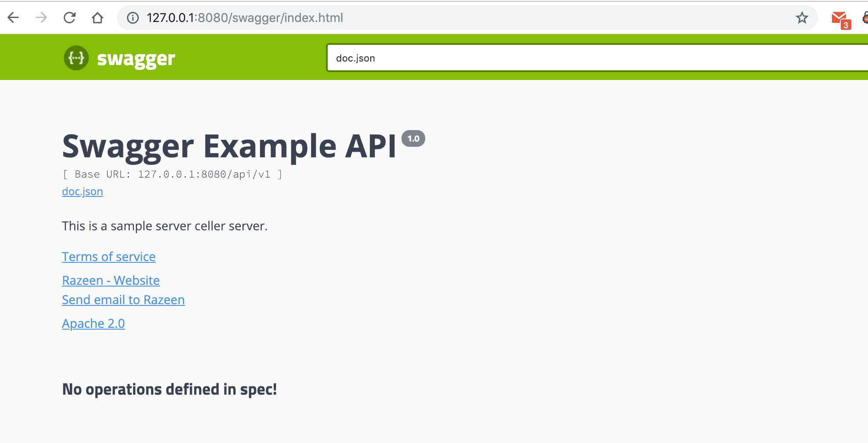Focus the doc.json spec URL field
Screen dimensions: 868x443
point(597,58)
